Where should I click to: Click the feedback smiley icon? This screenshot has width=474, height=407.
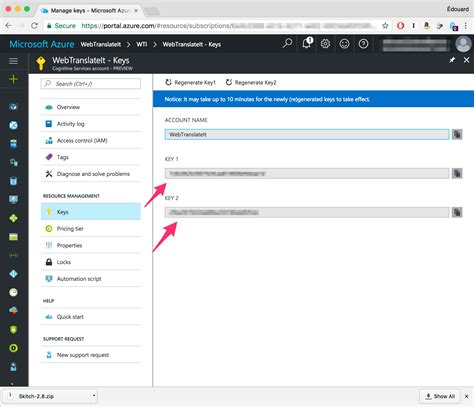point(344,44)
